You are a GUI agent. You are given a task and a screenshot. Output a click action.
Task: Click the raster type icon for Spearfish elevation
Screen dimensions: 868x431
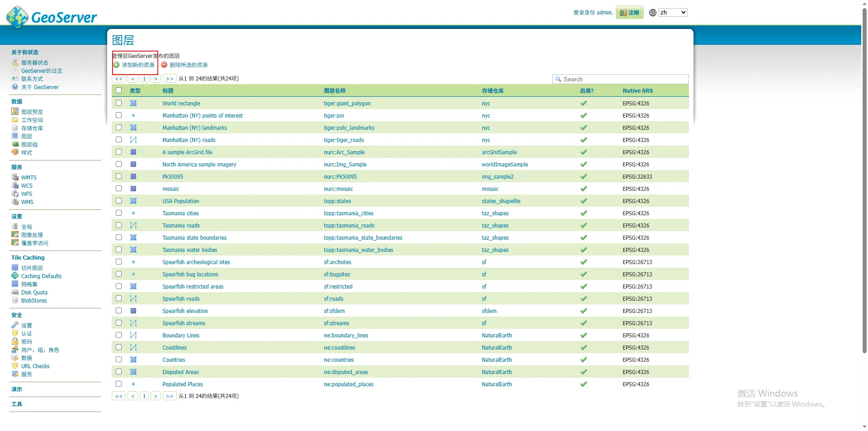[x=133, y=311]
